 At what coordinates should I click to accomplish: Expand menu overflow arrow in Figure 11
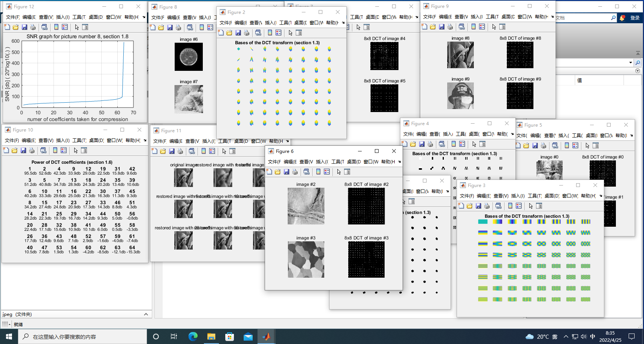pyautogui.click(x=288, y=141)
